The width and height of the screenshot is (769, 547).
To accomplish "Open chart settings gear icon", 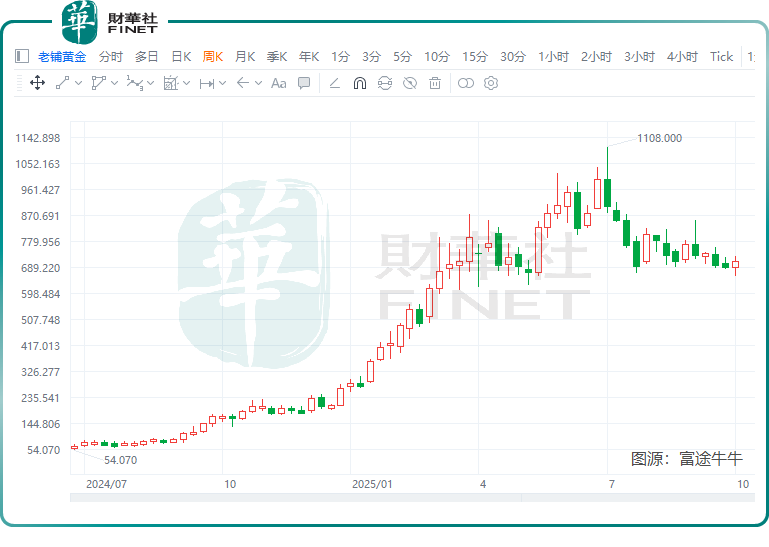I will 491,83.
